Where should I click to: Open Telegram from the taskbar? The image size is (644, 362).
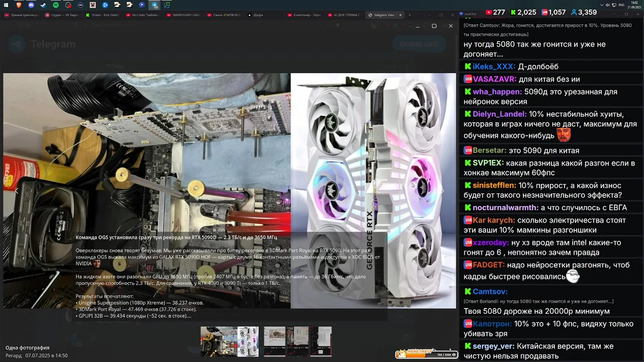[154, 5]
